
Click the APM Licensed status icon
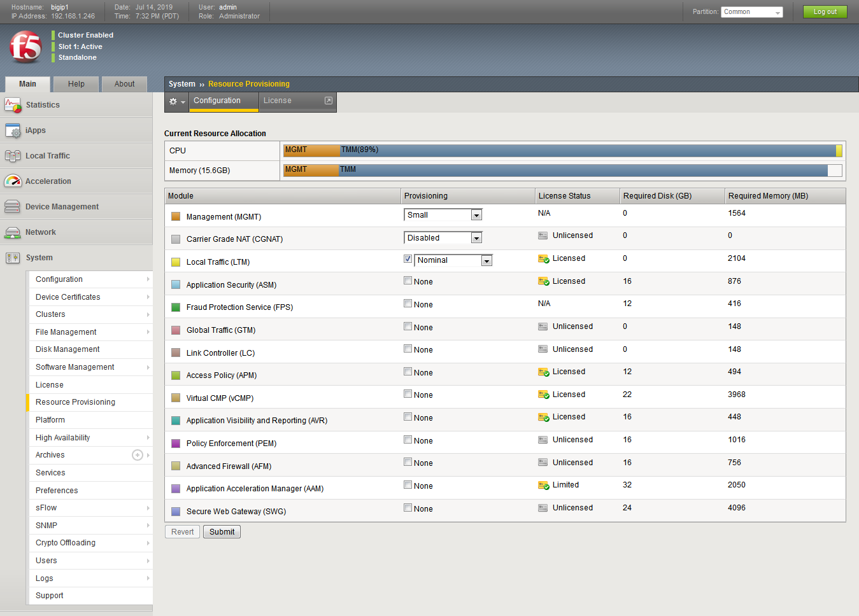tap(543, 372)
